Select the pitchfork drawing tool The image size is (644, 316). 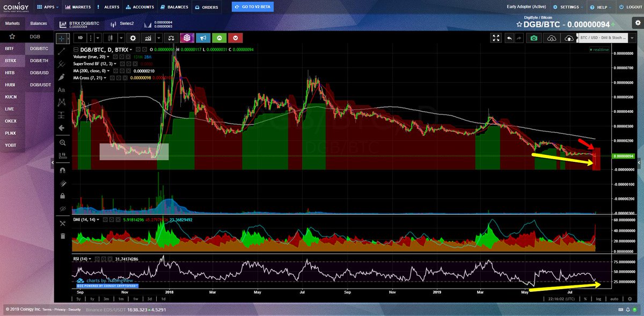pos(62,64)
